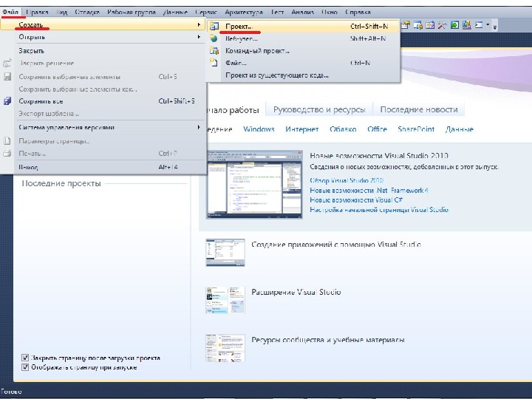Viewport: 532px width, 399px height.
Task: Open the Object Browser toolbar icon
Action: 418,25
